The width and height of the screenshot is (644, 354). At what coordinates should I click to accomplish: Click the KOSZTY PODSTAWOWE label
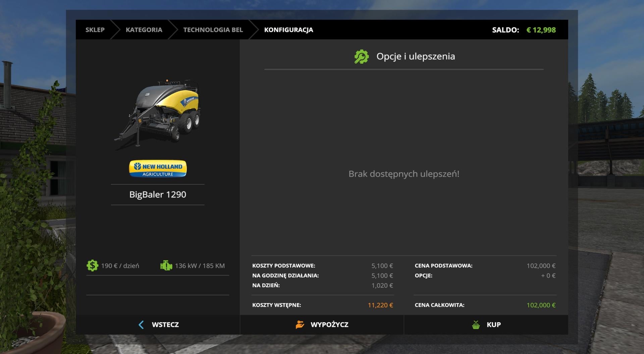(x=284, y=265)
